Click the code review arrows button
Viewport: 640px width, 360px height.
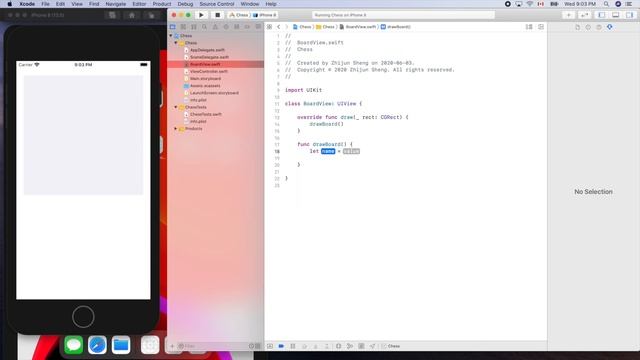click(x=584, y=15)
